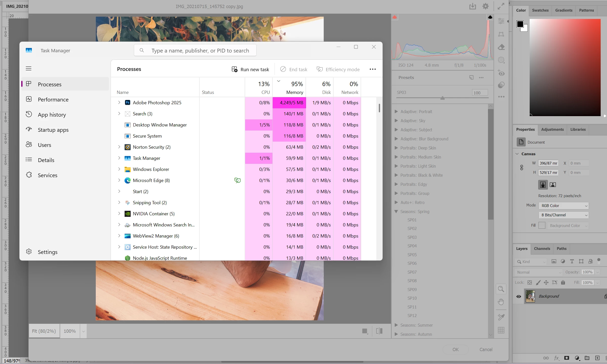This screenshot has width=607, height=364.
Task: Open the Task Manager hamburger navigation menu
Action: (29, 68)
